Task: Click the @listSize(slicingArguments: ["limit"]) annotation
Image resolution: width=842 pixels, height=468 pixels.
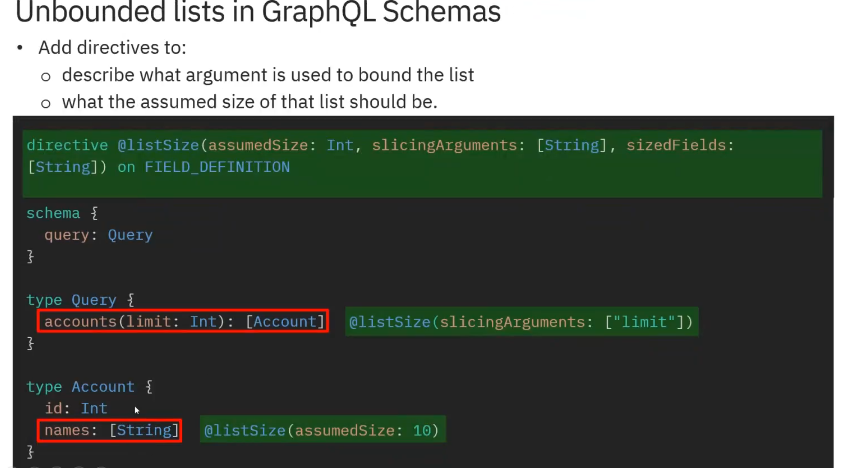Action: tap(521, 322)
